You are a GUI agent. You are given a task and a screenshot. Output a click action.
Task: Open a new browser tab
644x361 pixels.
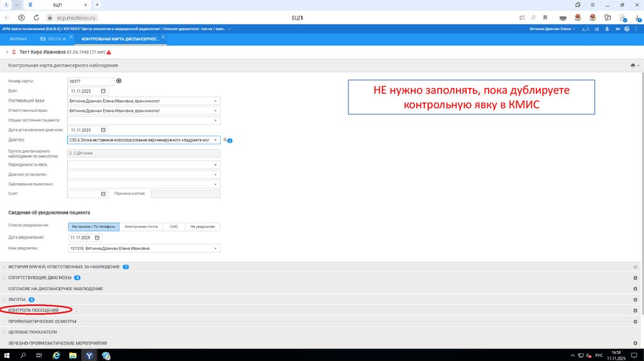tap(97, 5)
